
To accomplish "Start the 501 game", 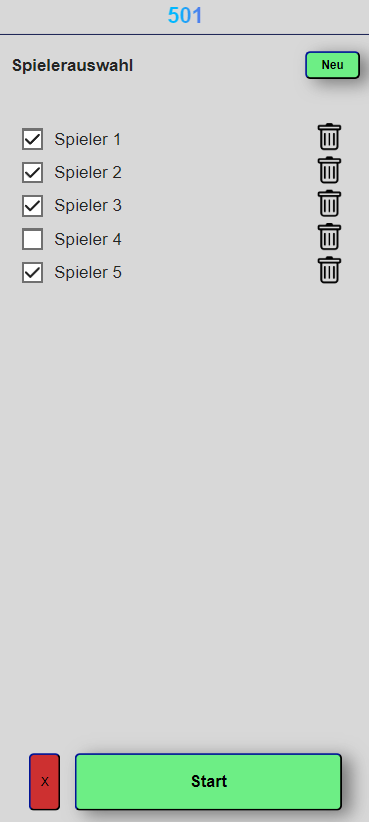I will (x=209, y=782).
